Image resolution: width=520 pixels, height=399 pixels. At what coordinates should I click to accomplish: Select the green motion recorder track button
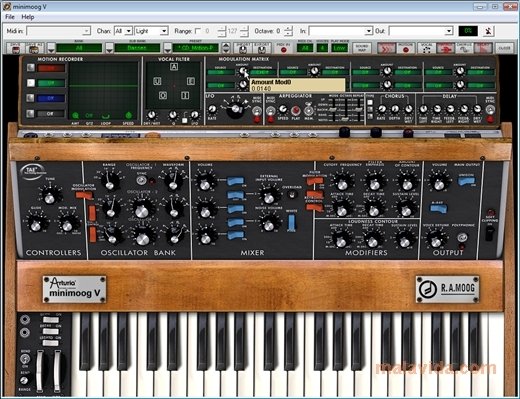[31, 83]
